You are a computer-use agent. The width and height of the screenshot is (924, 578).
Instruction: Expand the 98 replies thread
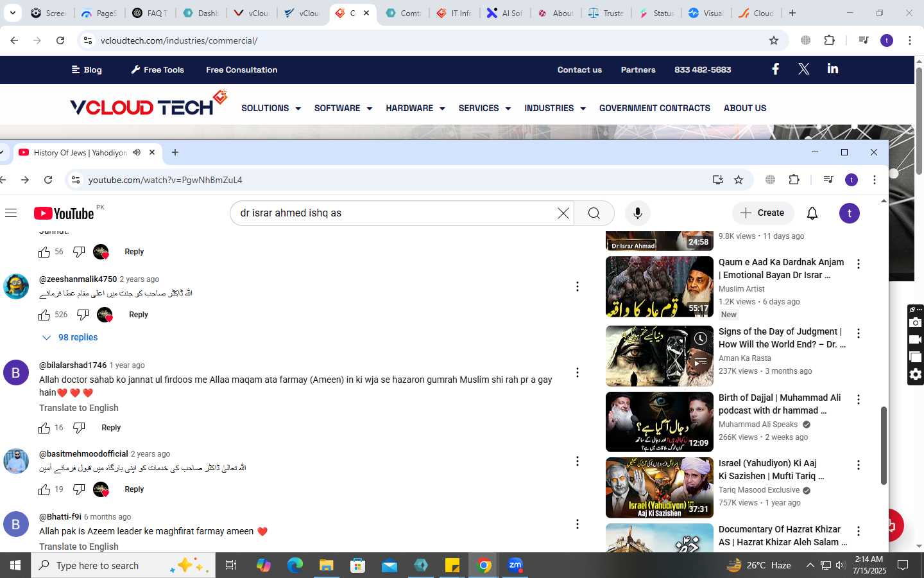tap(70, 337)
